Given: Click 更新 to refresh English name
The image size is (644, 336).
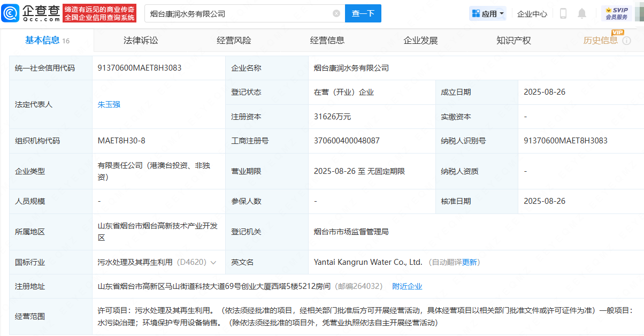Looking at the screenshot, I should click(x=469, y=262).
